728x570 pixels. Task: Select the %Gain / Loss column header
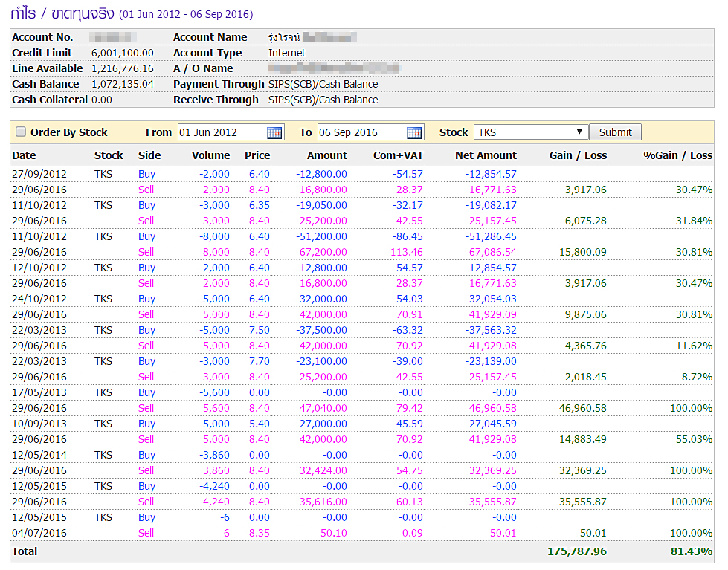tap(677, 155)
